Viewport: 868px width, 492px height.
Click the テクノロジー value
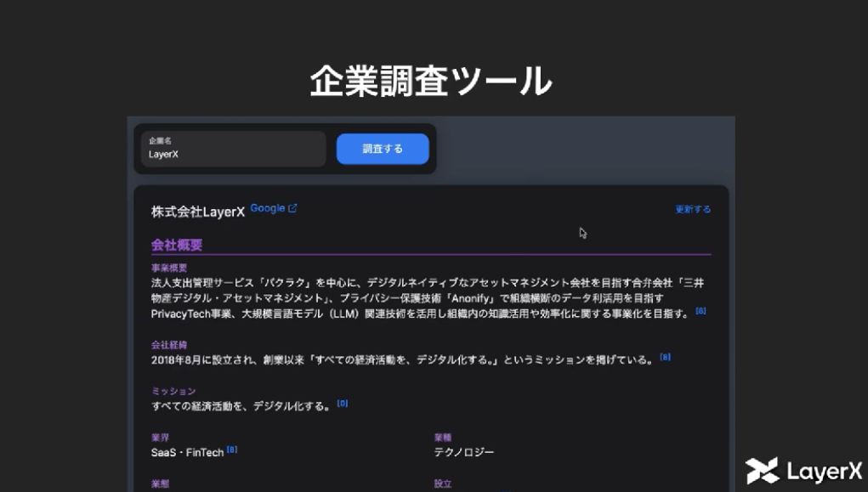click(464, 452)
